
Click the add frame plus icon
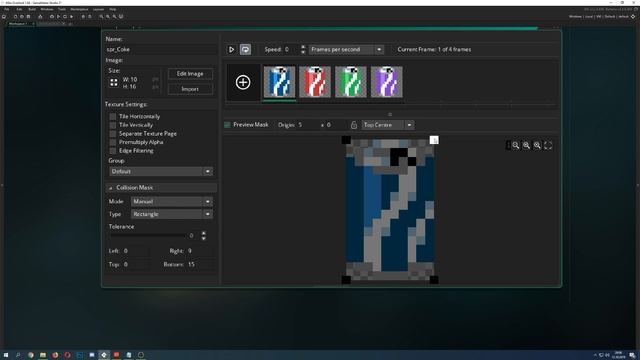pos(243,82)
